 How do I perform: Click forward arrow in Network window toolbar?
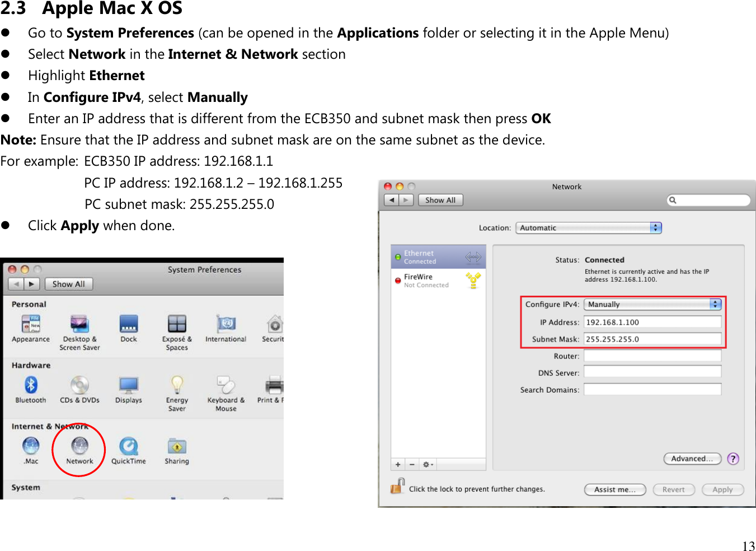(x=406, y=200)
